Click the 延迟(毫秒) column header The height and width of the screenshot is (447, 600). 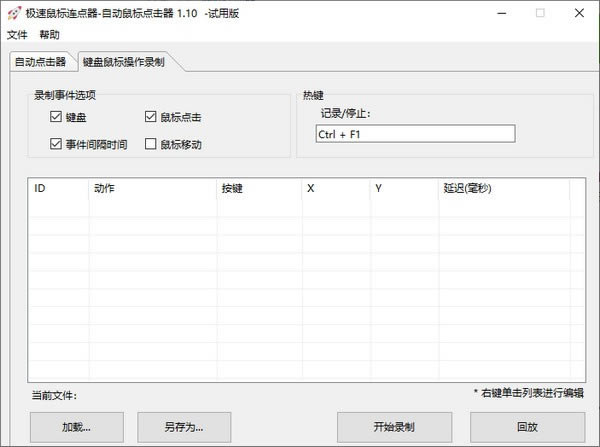click(x=503, y=188)
